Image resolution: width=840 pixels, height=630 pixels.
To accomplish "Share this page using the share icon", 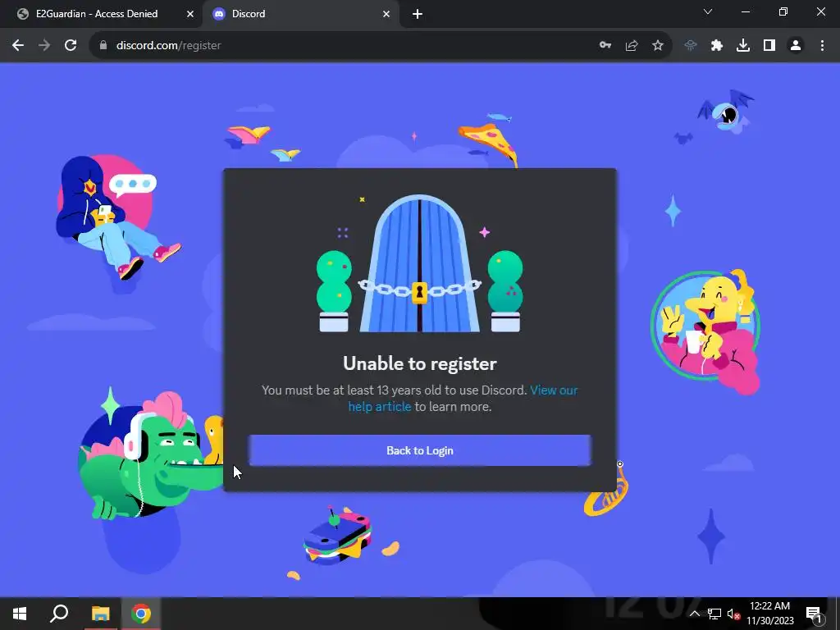I will (632, 46).
